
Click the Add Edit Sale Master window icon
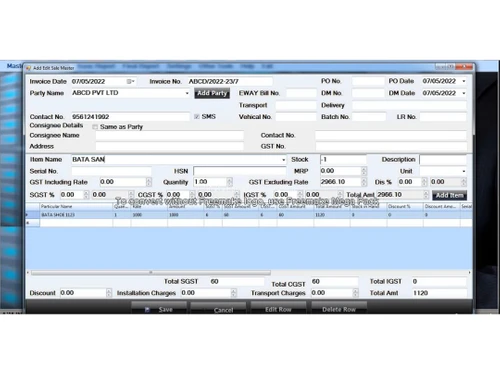tap(28, 68)
